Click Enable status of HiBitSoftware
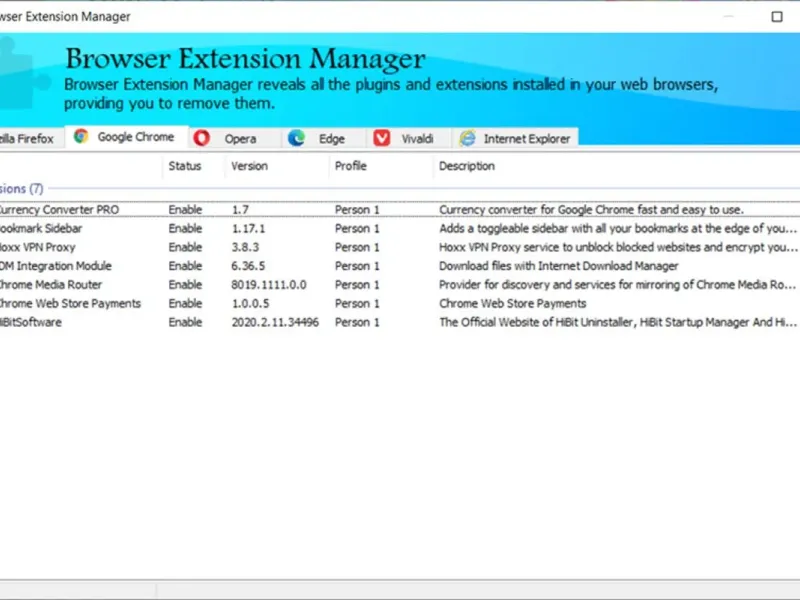The width and height of the screenshot is (800, 600). (x=185, y=322)
